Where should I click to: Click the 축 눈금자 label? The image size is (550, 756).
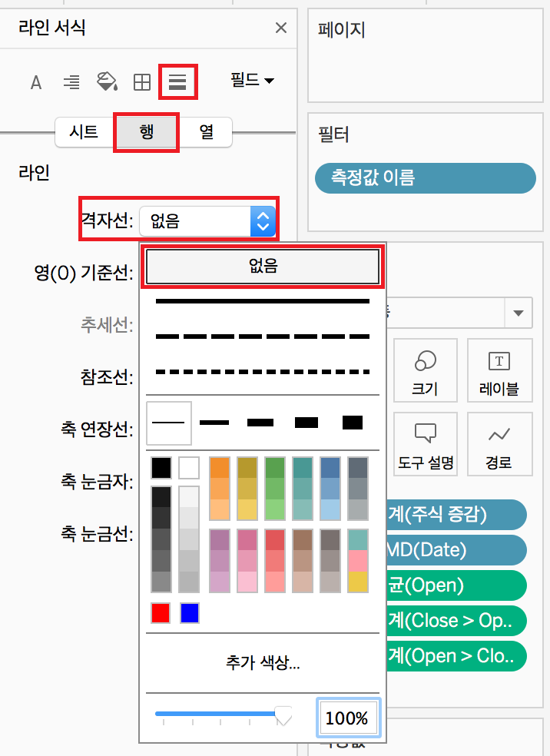pyautogui.click(x=97, y=481)
